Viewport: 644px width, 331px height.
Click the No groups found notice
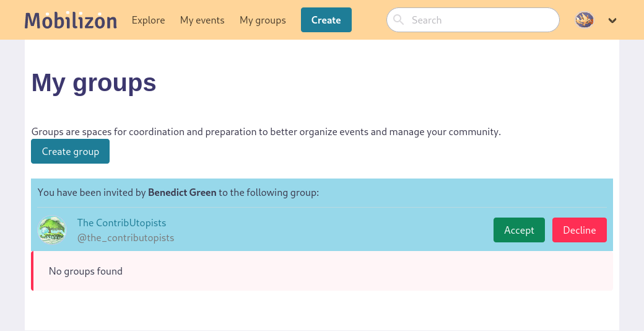85,271
